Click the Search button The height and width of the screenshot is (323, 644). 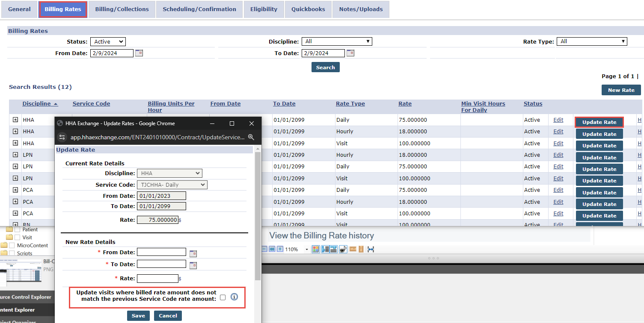click(x=326, y=67)
